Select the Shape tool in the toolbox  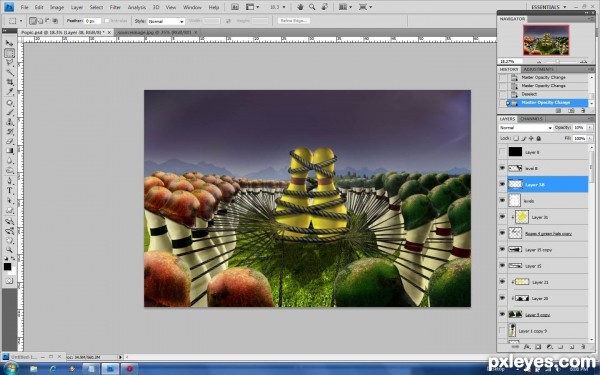coord(9,210)
